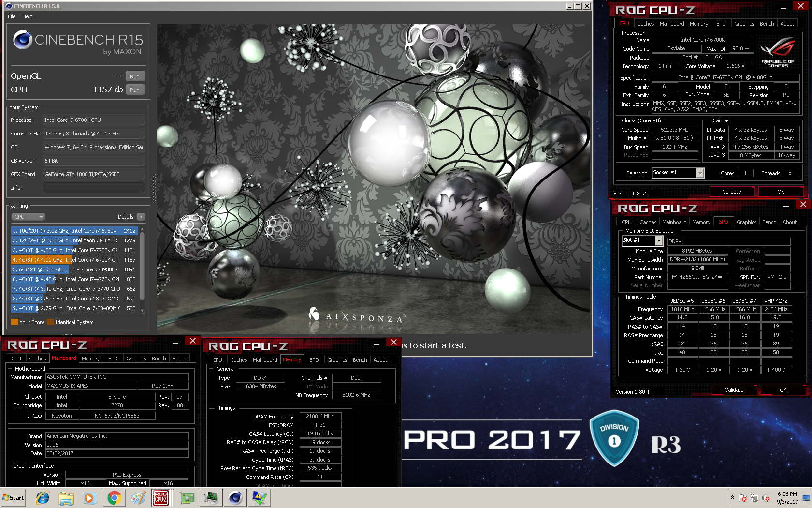Image resolution: width=812 pixels, height=508 pixels.
Task: Open Graphics tab in CPU-Z Mainboard window
Action: pos(136,359)
